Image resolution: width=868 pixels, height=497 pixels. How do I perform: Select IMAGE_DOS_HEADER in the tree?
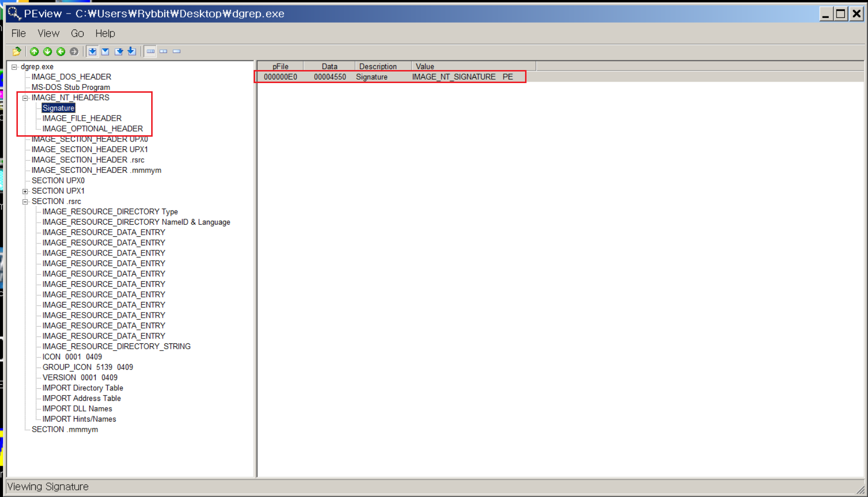[x=71, y=77]
